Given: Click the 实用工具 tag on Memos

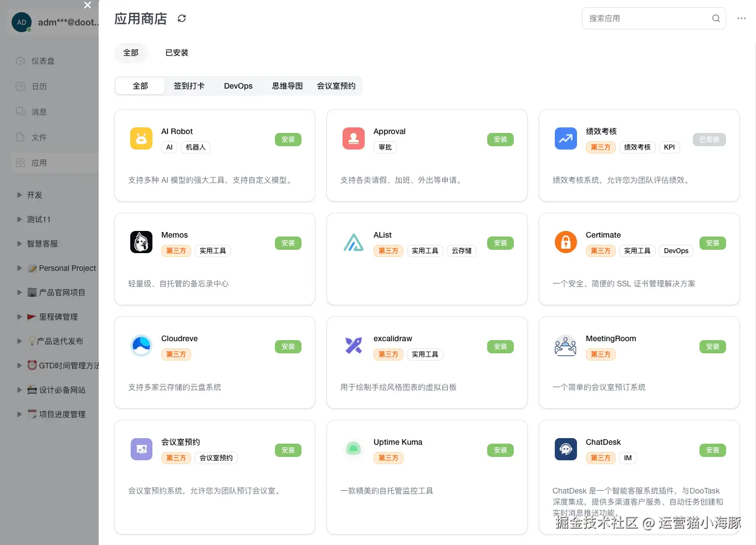Looking at the screenshot, I should 213,251.
